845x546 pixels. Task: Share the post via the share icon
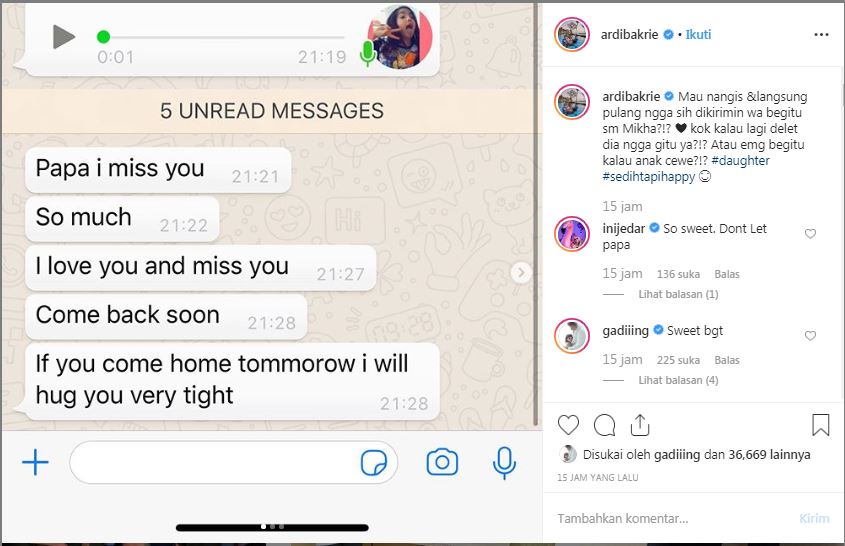pyautogui.click(x=640, y=425)
